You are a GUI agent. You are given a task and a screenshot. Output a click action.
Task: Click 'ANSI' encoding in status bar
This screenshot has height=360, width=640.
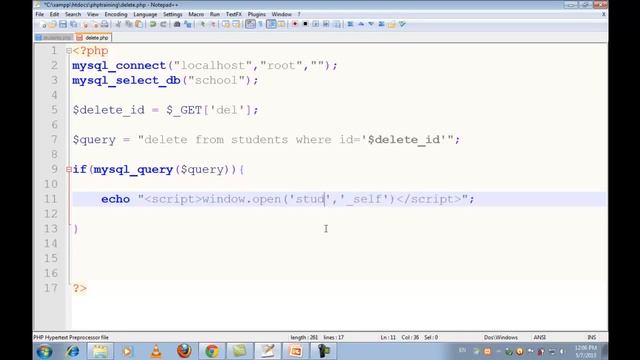coord(540,338)
